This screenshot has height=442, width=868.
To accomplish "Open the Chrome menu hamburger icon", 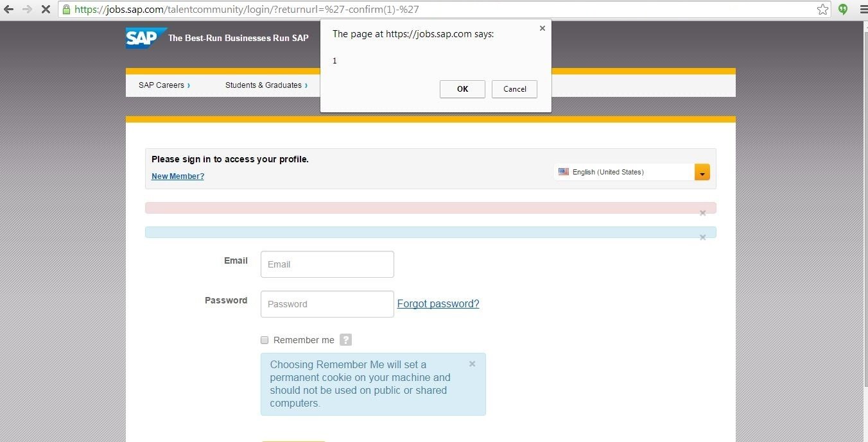I will pos(864,10).
